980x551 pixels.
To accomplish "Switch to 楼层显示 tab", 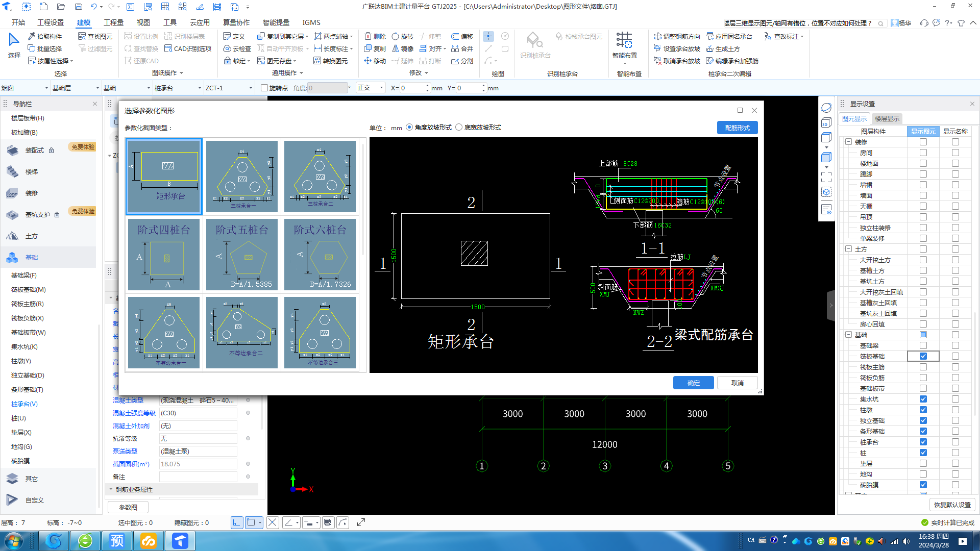I will tap(887, 118).
